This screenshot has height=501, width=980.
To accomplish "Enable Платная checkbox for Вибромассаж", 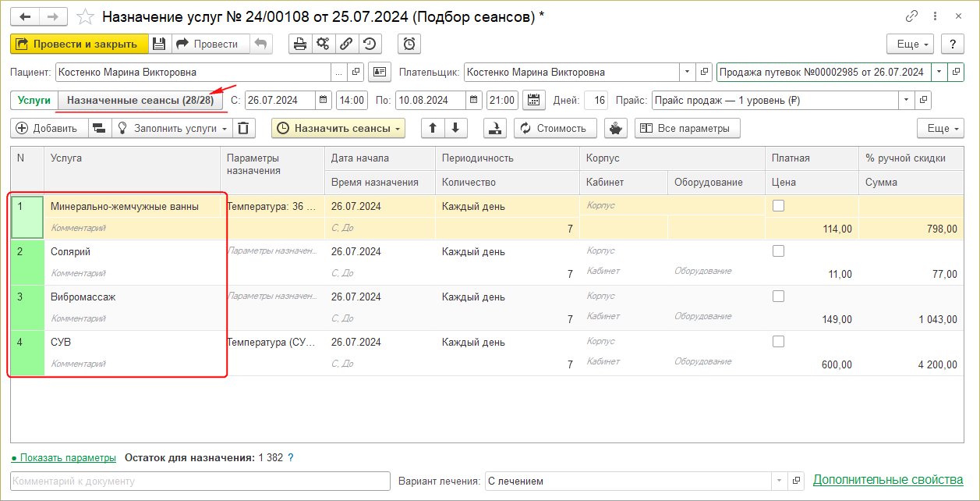I will (778, 297).
